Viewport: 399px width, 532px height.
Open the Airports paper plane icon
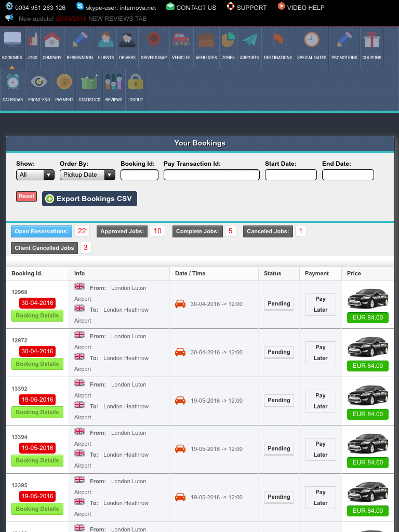point(249,39)
